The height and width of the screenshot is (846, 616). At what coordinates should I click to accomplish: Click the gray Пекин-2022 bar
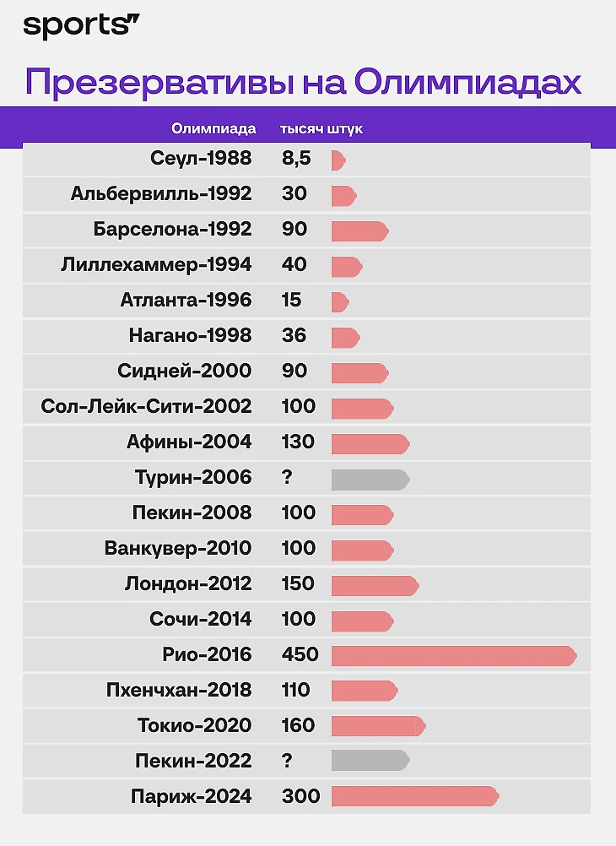tap(370, 760)
